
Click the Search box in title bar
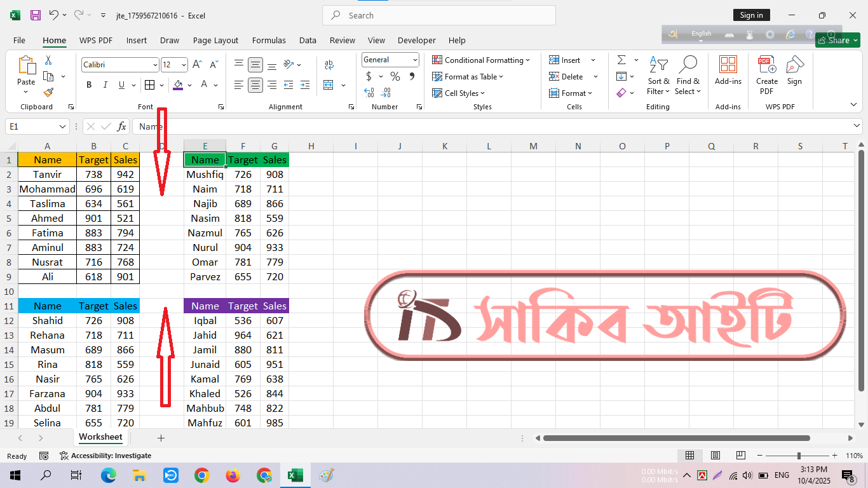438,15
